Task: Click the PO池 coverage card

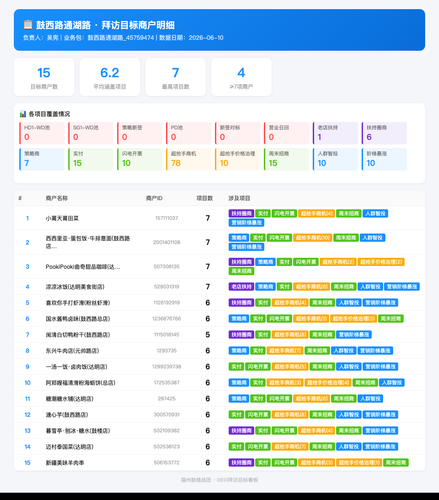Action: (x=189, y=133)
